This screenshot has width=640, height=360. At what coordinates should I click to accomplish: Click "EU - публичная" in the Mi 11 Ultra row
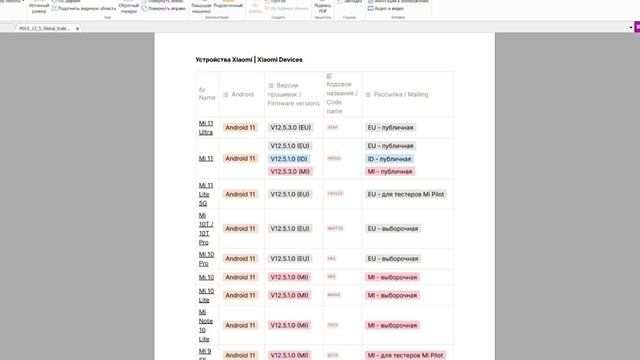390,128
